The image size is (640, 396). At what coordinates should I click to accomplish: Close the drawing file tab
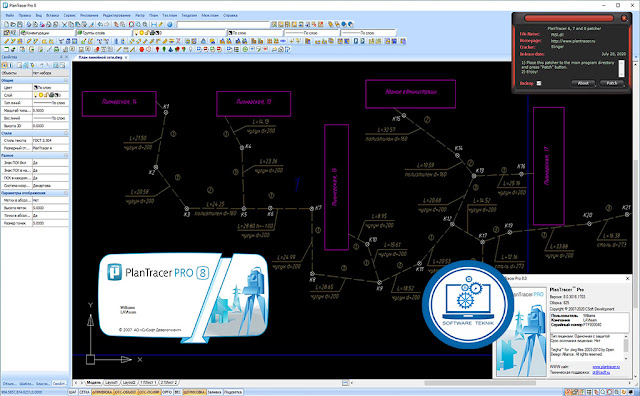coord(126,57)
